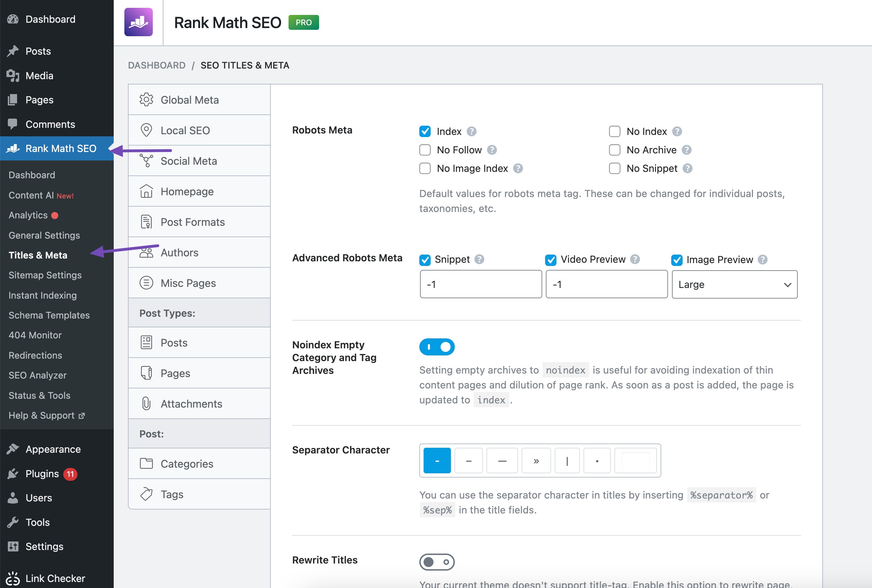This screenshot has width=872, height=588.
Task: Enable the No Archive checkbox
Action: pos(615,150)
